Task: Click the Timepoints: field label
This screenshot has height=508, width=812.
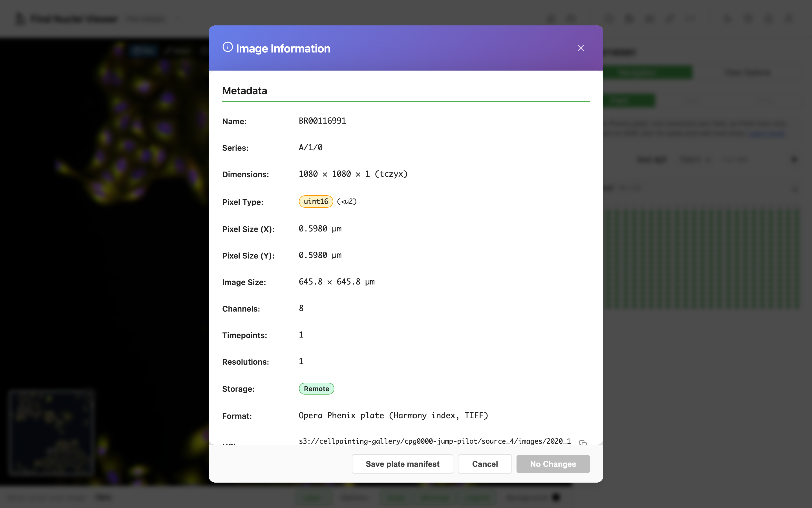Action: point(244,335)
